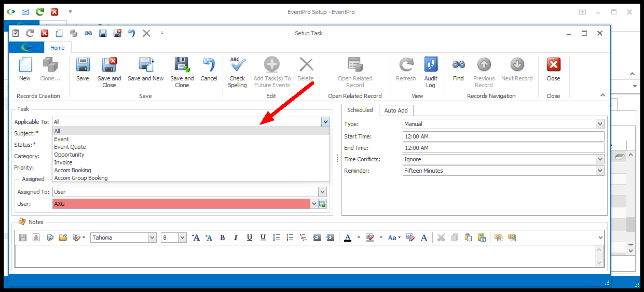Click the Save ribbon button
This screenshot has height=292, width=644.
(83, 69)
